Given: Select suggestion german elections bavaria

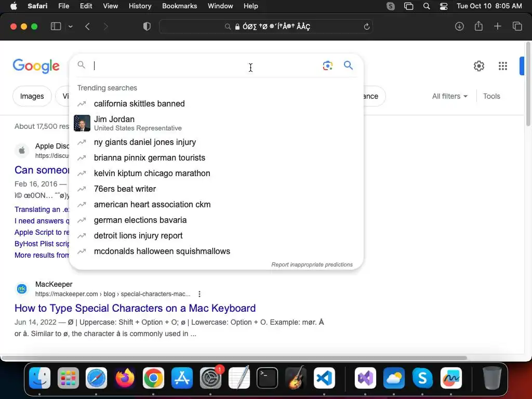Looking at the screenshot, I should point(217,220).
